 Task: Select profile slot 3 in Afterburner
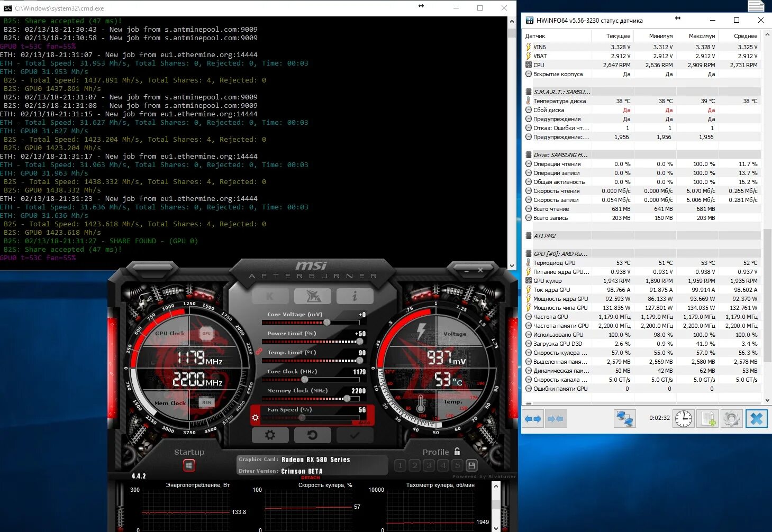(429, 465)
